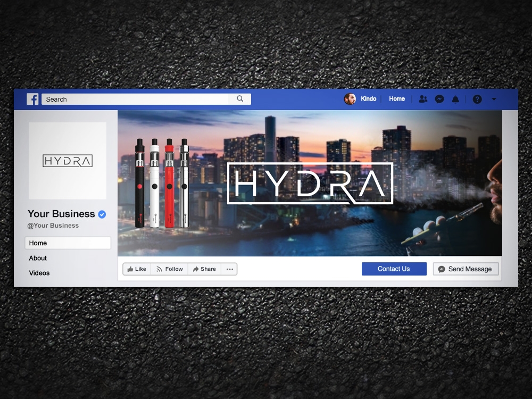The height and width of the screenshot is (399, 532).
Task: Click the Facebook logo icon
Action: (32, 99)
